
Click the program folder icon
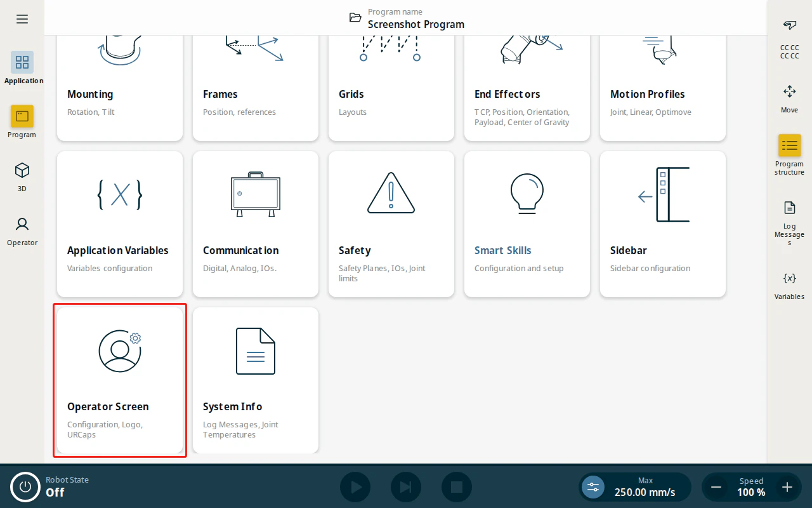(x=355, y=18)
